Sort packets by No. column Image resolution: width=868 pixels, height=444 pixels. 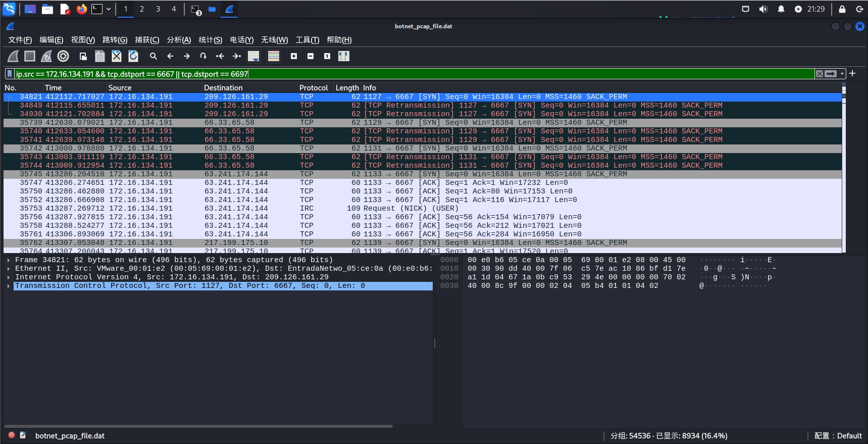[23, 88]
